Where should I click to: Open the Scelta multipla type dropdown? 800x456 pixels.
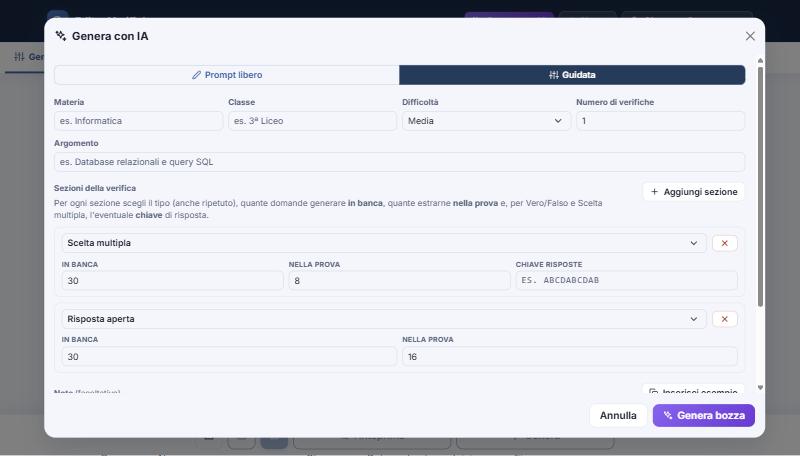(x=384, y=243)
